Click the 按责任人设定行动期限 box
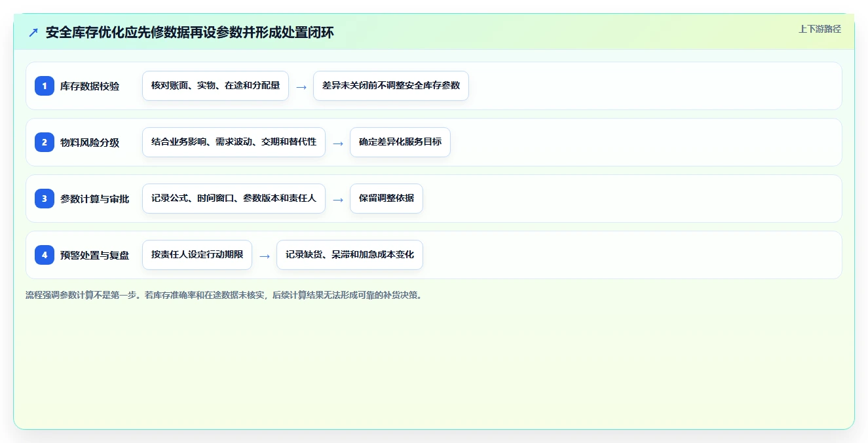The height and width of the screenshot is (443, 868). tap(197, 255)
